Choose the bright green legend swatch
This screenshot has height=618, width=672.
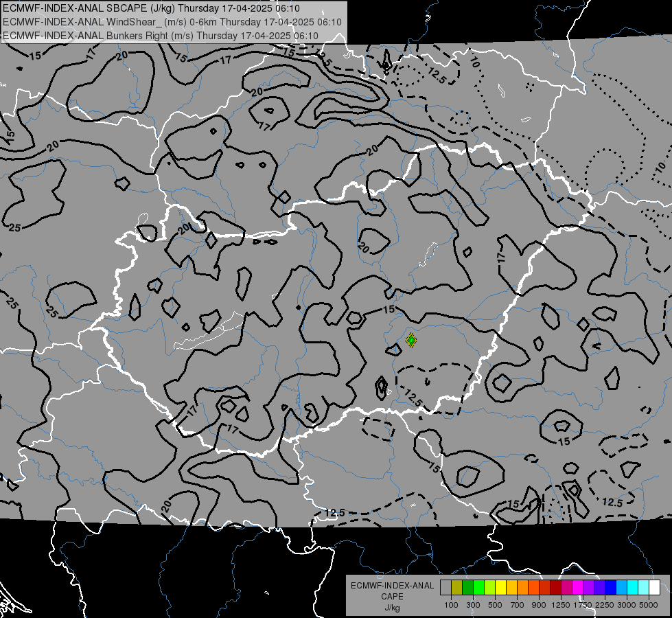(x=478, y=588)
